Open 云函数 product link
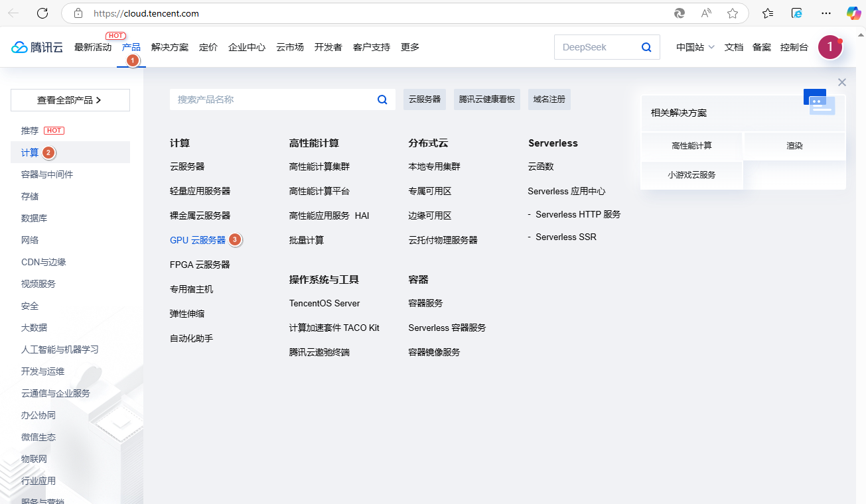This screenshot has width=866, height=504. click(541, 166)
